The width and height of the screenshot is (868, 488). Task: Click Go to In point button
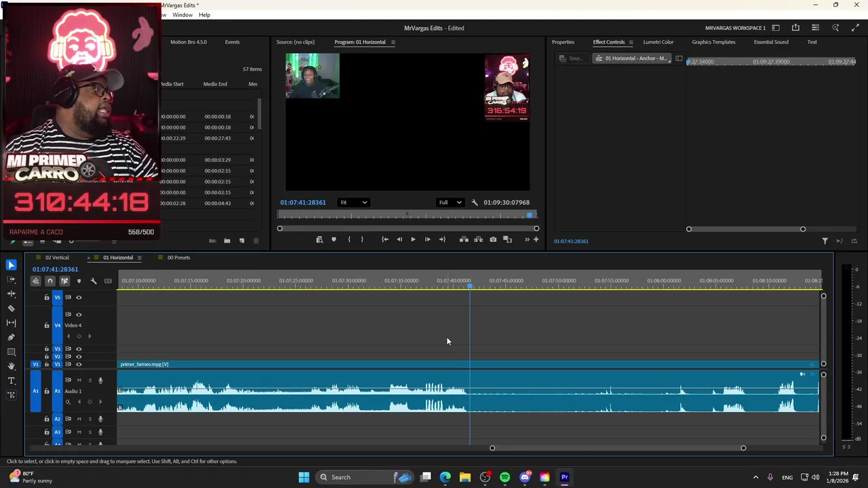385,239
